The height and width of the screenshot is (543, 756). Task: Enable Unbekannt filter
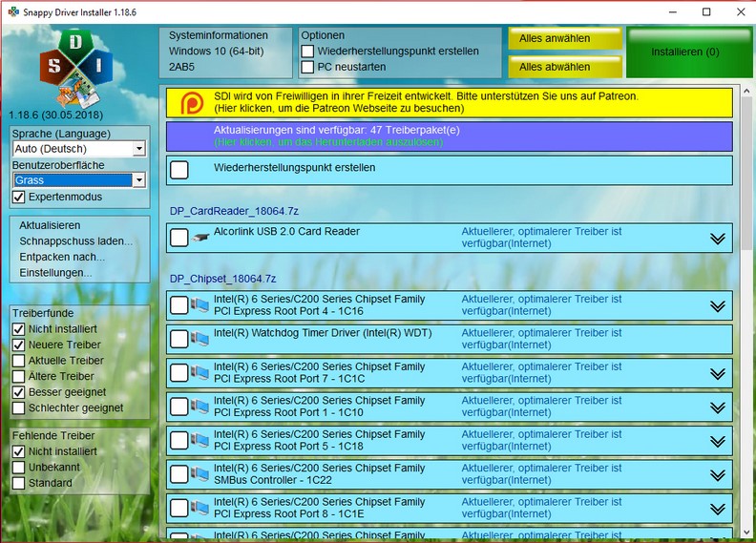(x=18, y=468)
